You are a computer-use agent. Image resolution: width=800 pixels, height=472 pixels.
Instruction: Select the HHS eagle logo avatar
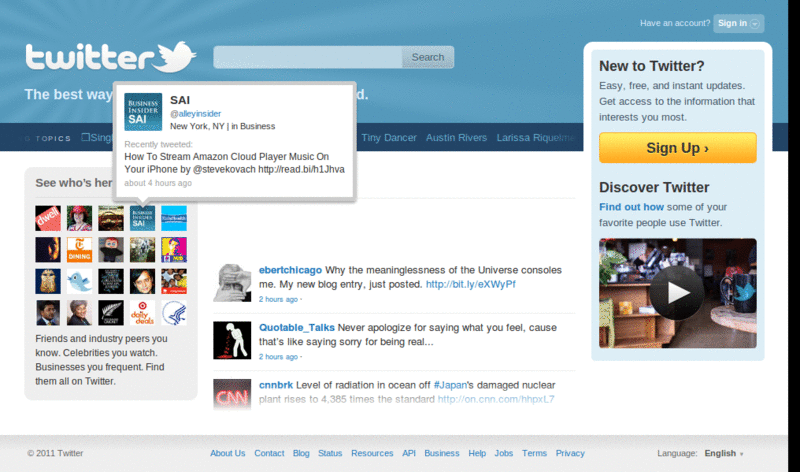(x=174, y=313)
